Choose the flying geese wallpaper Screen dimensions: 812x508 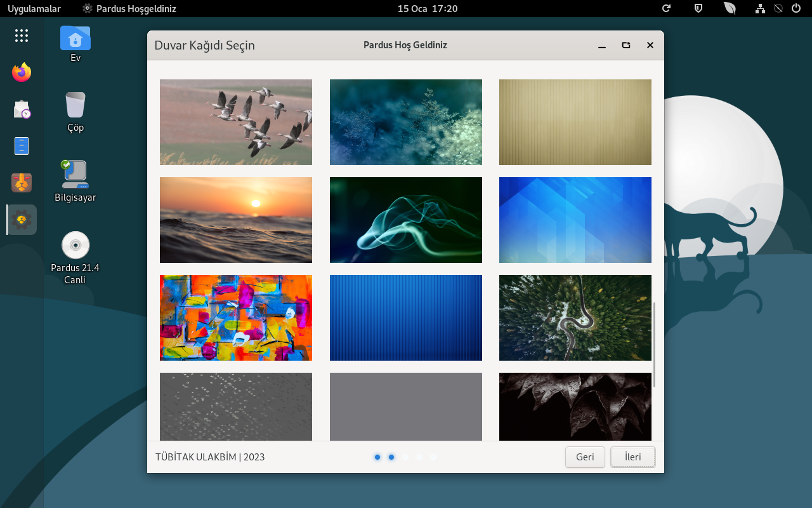click(236, 122)
